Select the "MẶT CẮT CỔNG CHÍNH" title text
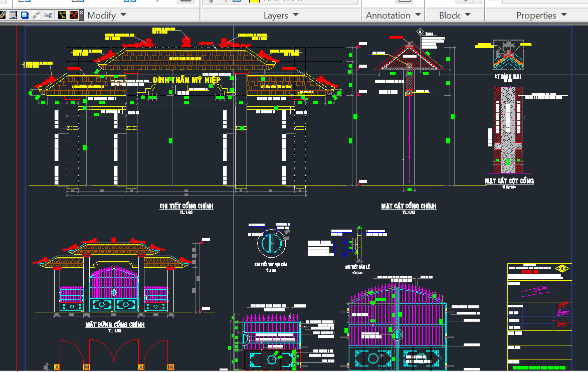 pyautogui.click(x=409, y=206)
